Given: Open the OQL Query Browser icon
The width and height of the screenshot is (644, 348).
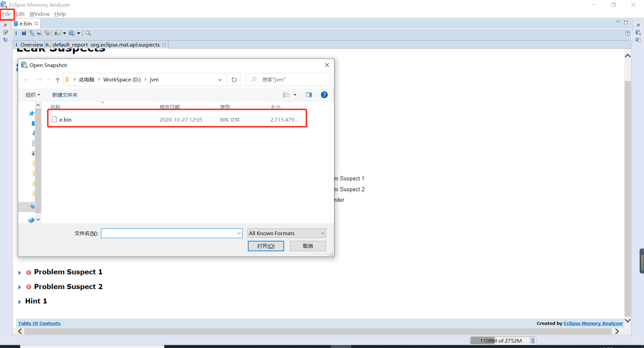Looking at the screenshot, I should [x=39, y=33].
